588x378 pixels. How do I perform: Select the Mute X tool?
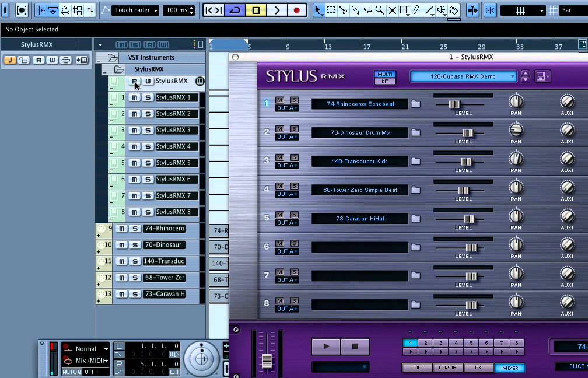tap(392, 10)
